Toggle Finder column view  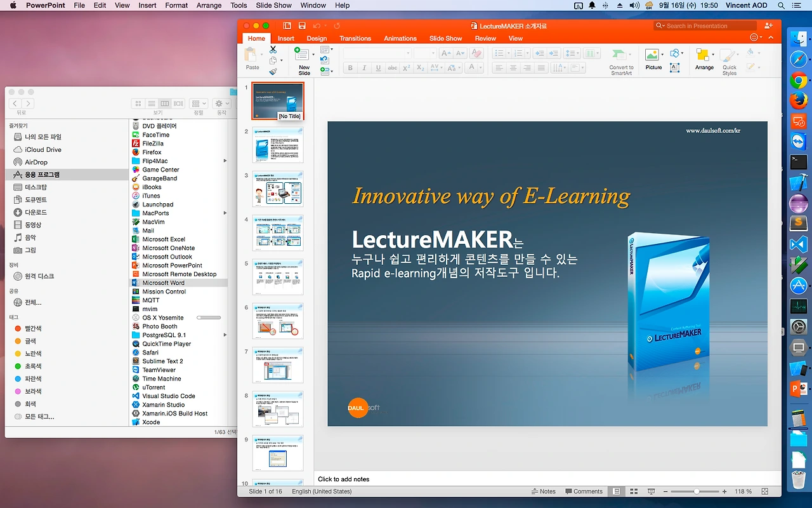165,104
